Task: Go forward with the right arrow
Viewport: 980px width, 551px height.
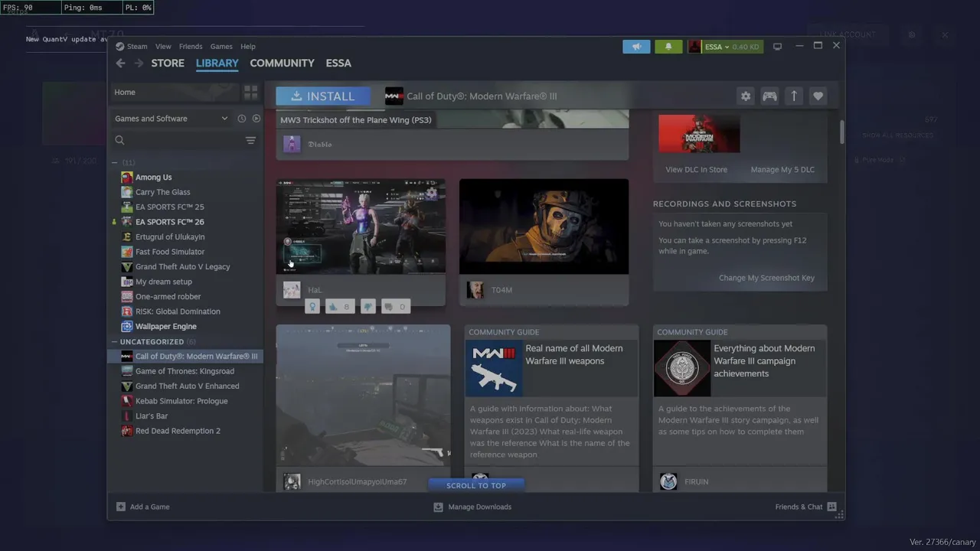Action: 139,64
